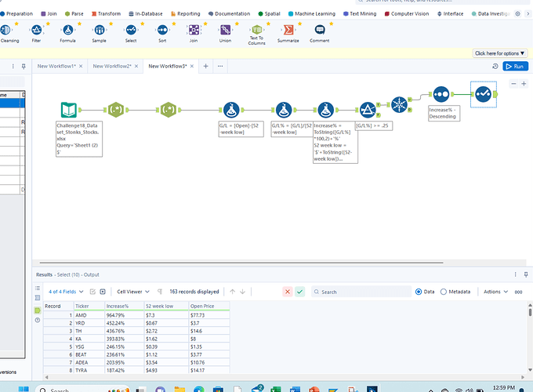533x392 pixels.
Task: Switch results to Data view
Action: pyautogui.click(x=425, y=292)
